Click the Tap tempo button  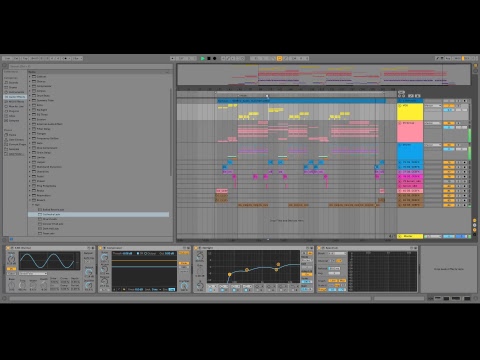coord(24,58)
